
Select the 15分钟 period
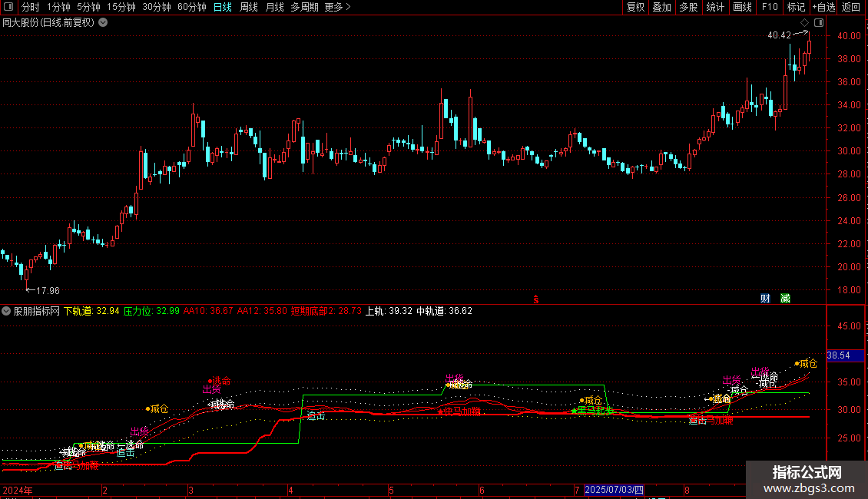point(121,7)
